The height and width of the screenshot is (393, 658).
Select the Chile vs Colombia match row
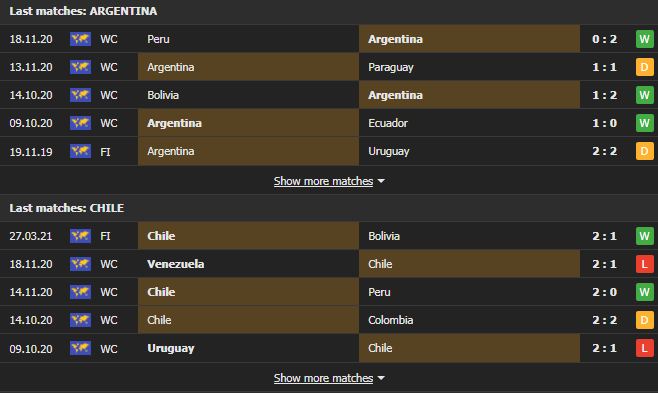(x=329, y=320)
